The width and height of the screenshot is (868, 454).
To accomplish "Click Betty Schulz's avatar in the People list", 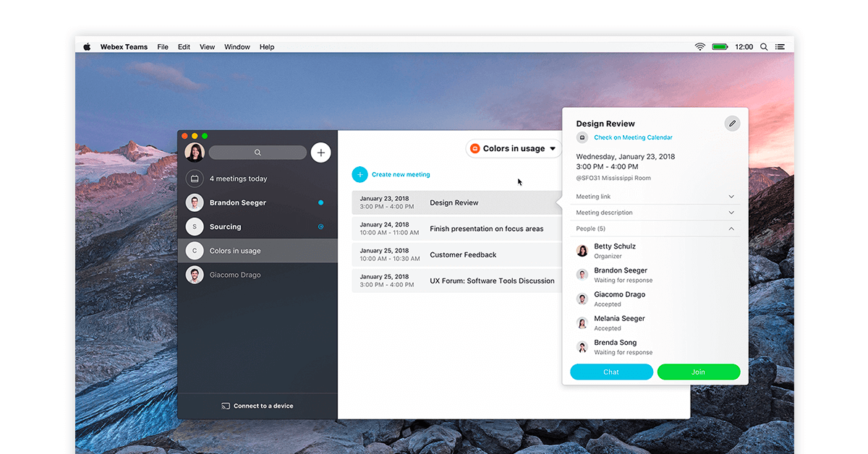I will pyautogui.click(x=582, y=251).
